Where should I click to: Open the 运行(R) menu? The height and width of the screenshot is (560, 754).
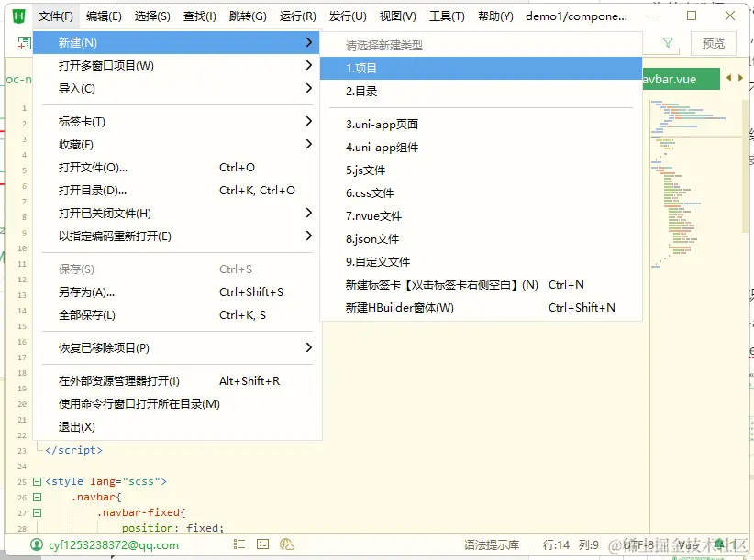[x=298, y=16]
